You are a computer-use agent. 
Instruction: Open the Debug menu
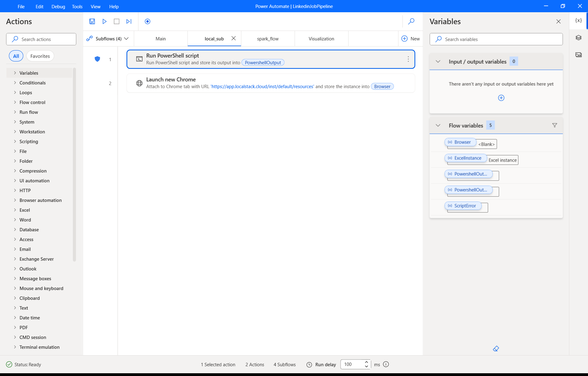coord(58,6)
